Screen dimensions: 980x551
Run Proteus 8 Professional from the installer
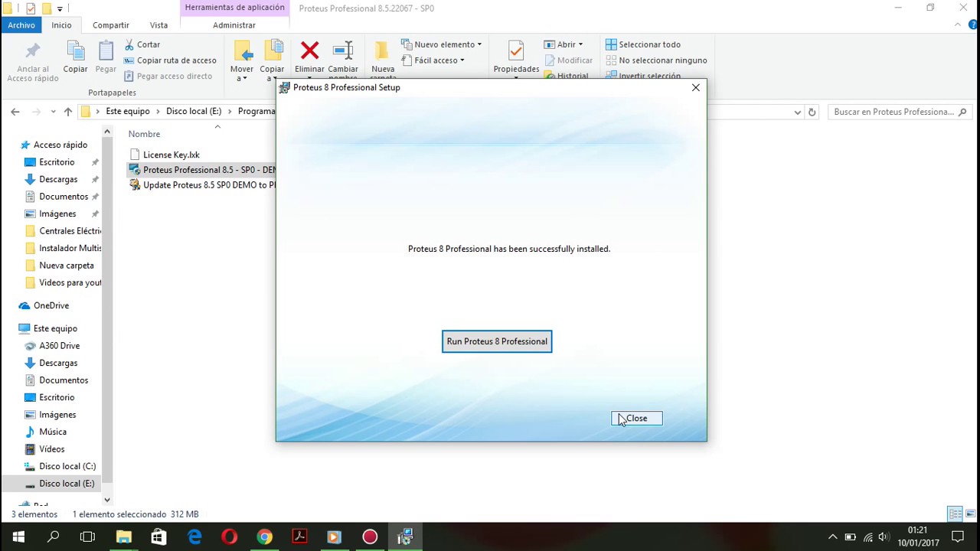[497, 341]
